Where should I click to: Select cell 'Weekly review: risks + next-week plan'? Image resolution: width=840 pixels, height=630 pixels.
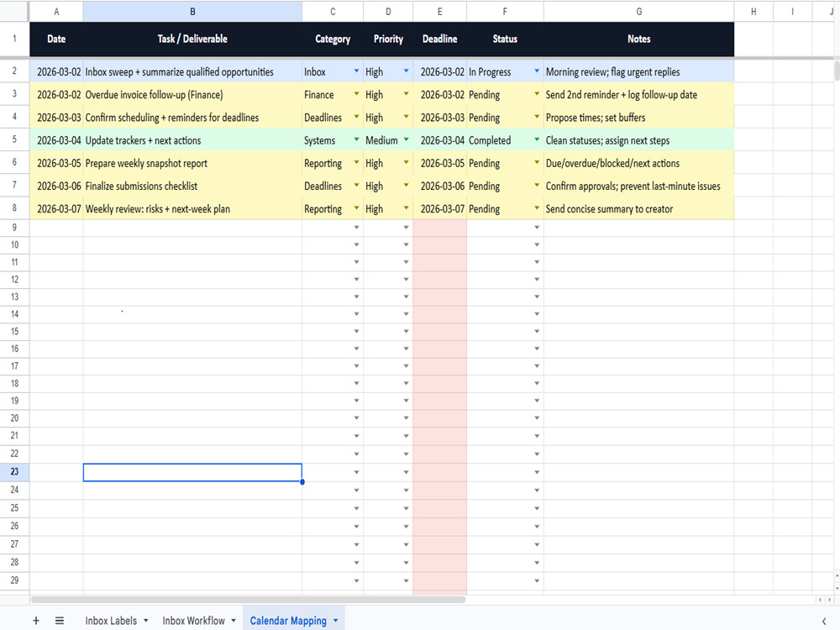(x=192, y=208)
